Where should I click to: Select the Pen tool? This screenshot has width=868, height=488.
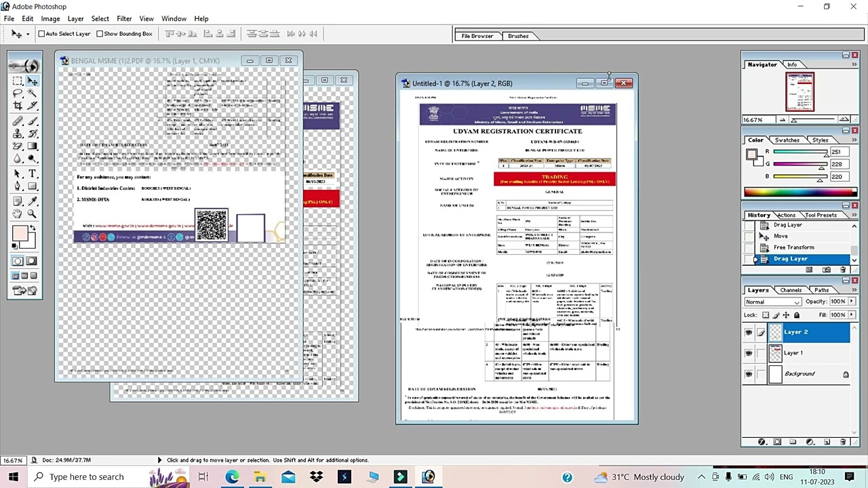click(x=17, y=186)
